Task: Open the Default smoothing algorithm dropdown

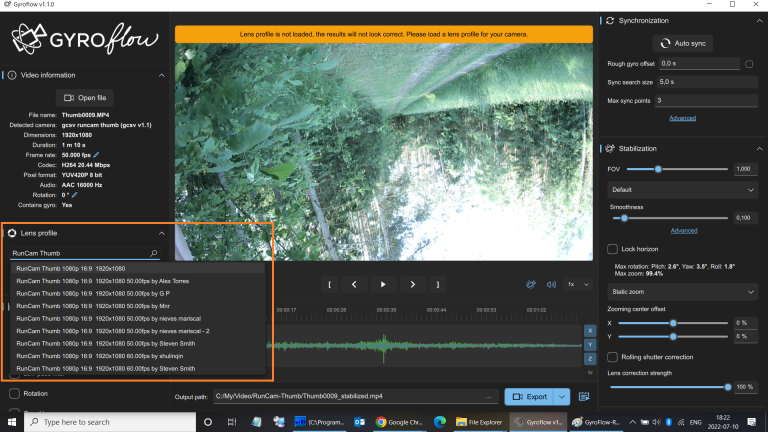Action: (682, 190)
